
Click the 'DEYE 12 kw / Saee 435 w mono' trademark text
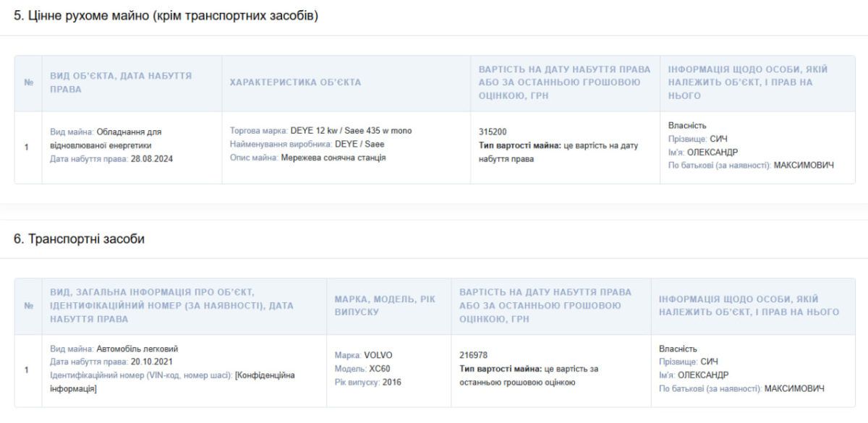(x=350, y=131)
